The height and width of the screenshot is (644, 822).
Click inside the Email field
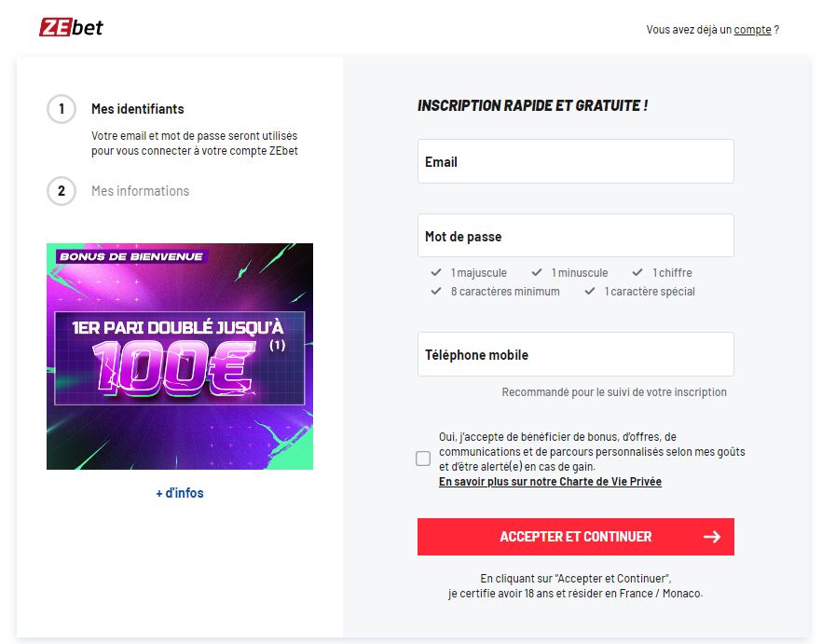click(x=575, y=161)
